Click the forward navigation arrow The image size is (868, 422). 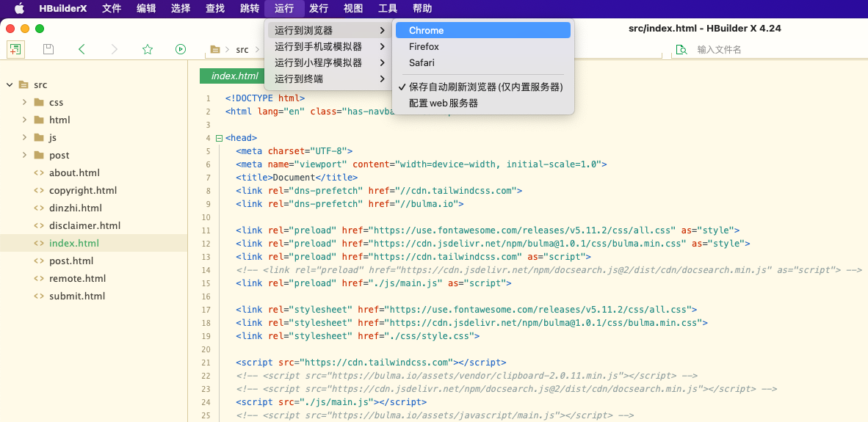(x=114, y=49)
